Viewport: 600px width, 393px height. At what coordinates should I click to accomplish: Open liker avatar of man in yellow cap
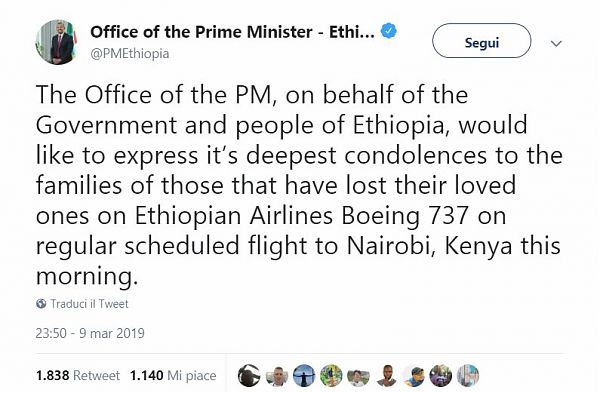[x=413, y=375]
